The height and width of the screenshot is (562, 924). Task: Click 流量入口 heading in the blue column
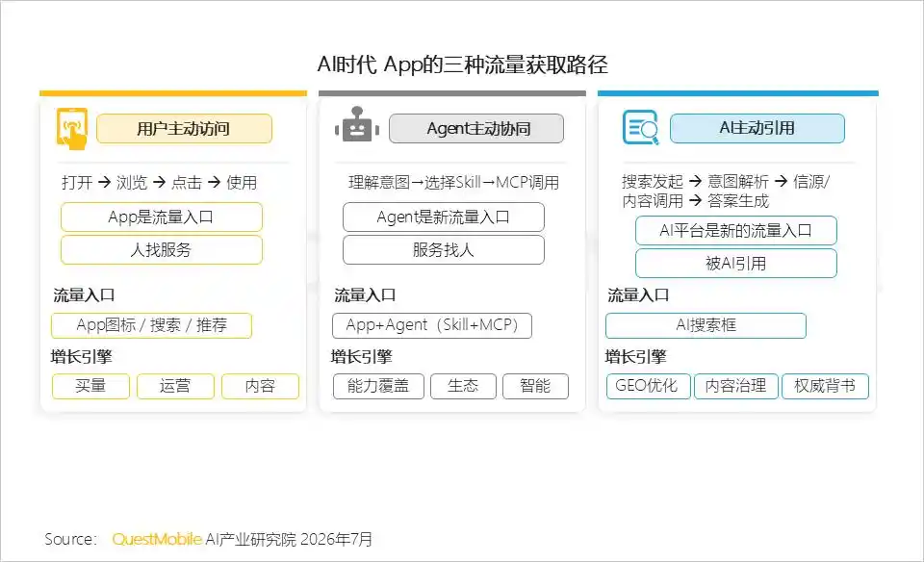(x=638, y=295)
